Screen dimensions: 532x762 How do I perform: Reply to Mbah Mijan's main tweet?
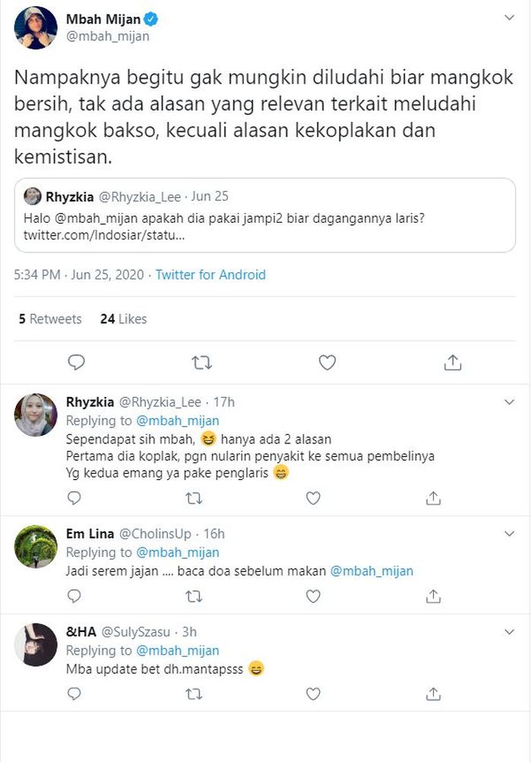click(76, 363)
